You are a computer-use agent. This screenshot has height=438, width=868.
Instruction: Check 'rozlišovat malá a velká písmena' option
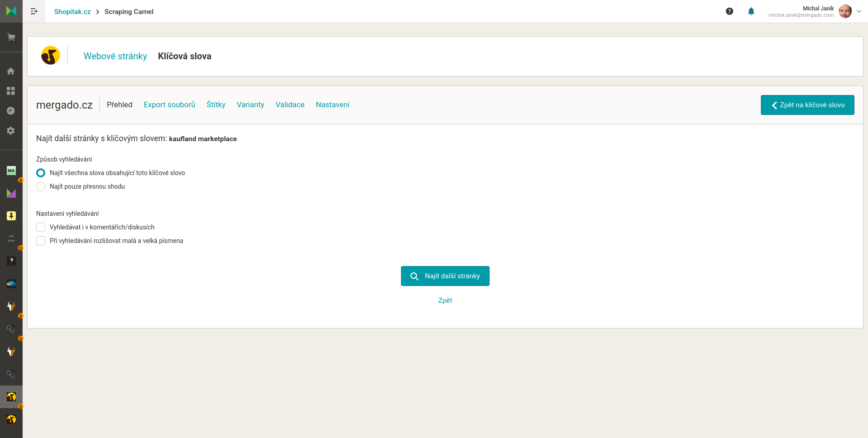(41, 241)
